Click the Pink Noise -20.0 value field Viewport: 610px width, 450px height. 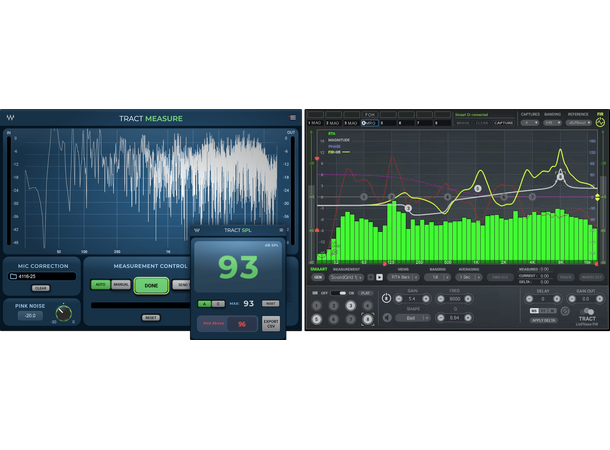click(30, 315)
